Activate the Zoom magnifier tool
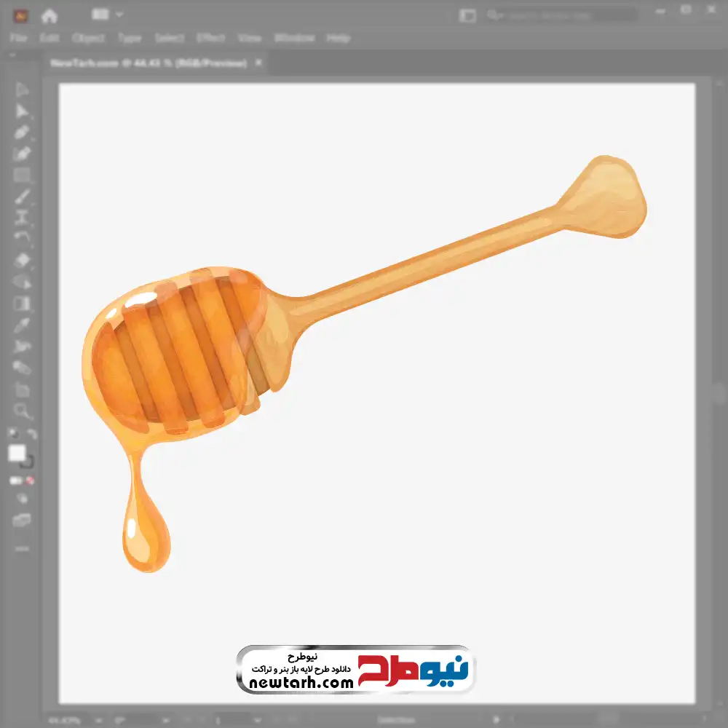Viewport: 728px width, 728px height. (22, 411)
